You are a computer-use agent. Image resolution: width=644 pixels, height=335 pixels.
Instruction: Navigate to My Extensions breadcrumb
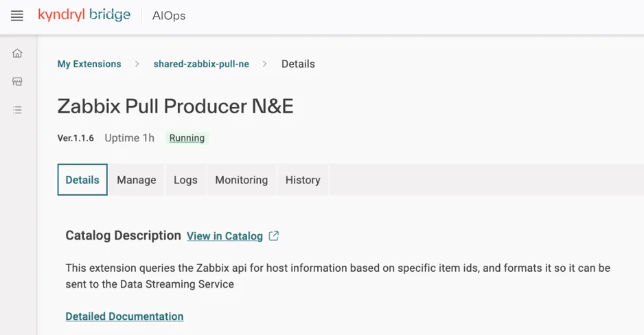tap(89, 64)
